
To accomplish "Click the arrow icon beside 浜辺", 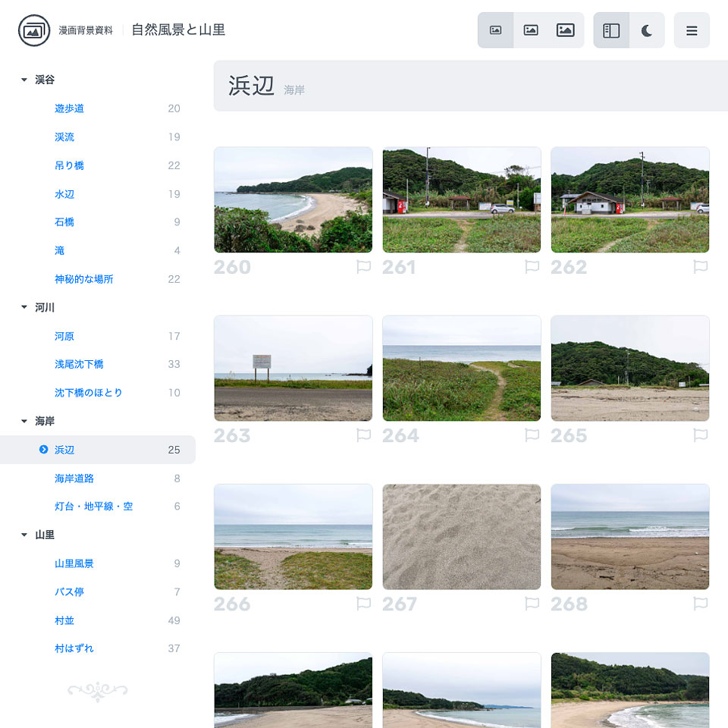I will click(42, 449).
